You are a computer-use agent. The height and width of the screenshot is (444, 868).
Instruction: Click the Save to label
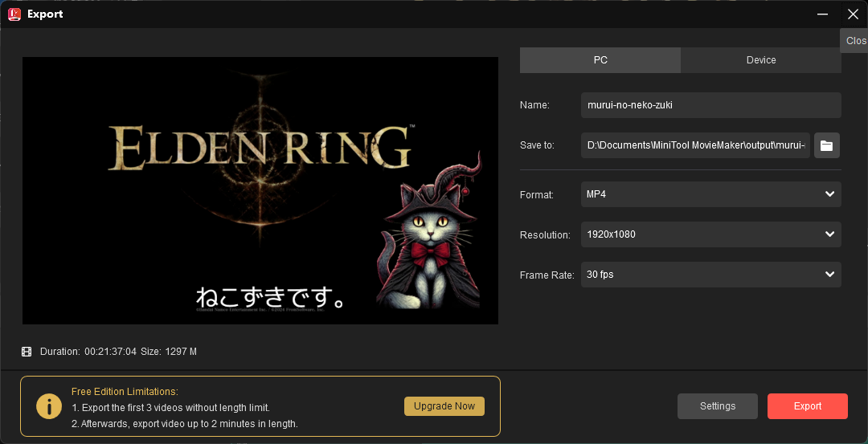click(537, 145)
